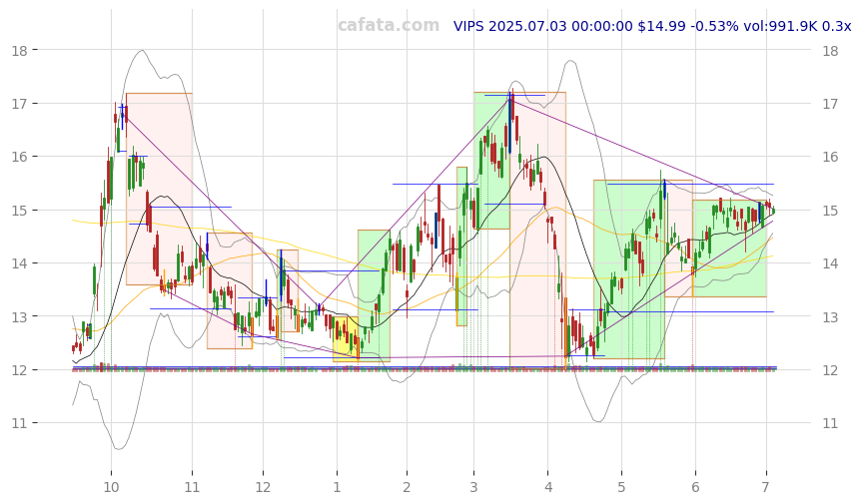Click the right y-axis label 15
Screen dimensions: 862x504
831,211
